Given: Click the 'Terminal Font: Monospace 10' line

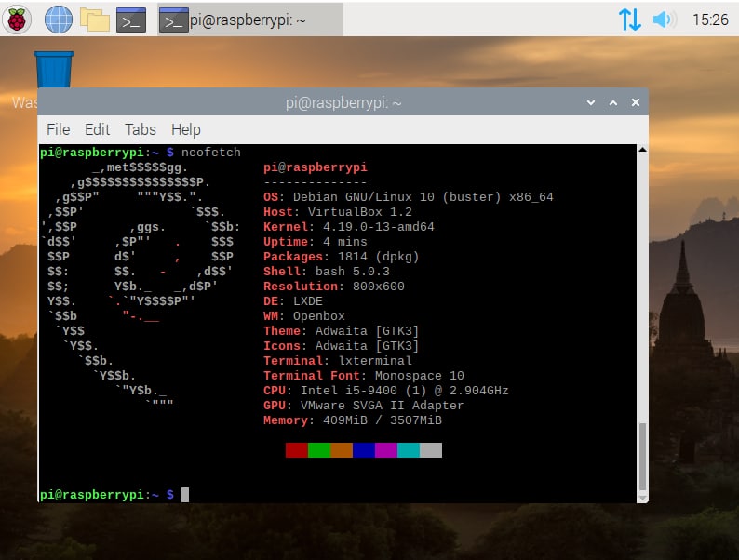Looking at the screenshot, I should [x=364, y=376].
